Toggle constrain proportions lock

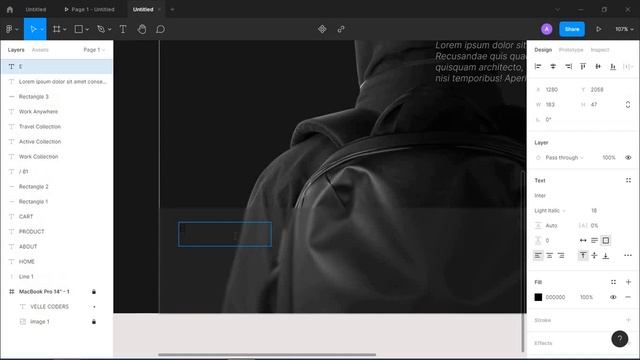[628, 104]
